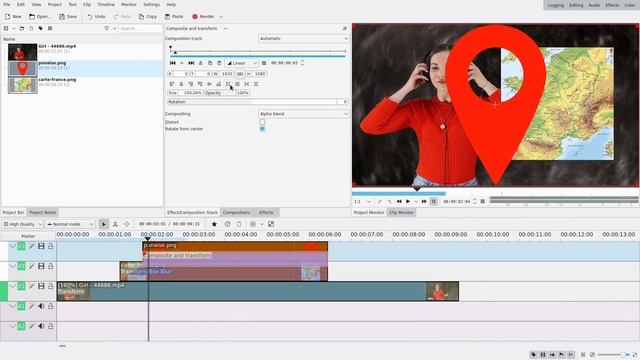Open keyframe options hamburger menu icon
Viewport: 640px width, 360px height.
pos(264,63)
